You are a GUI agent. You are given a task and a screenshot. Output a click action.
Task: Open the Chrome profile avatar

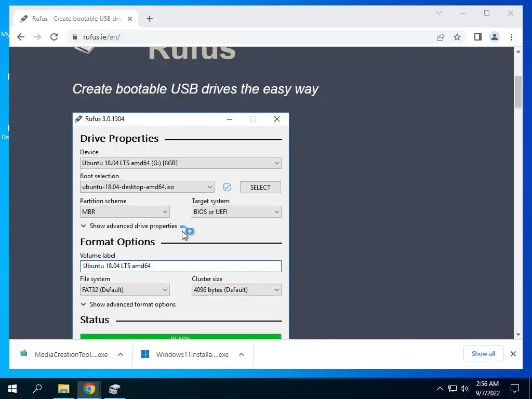pyautogui.click(x=495, y=37)
